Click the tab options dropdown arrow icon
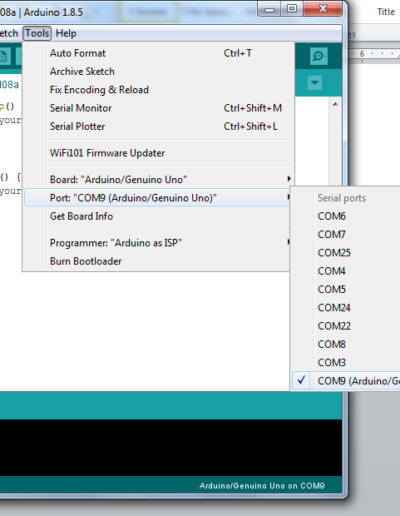Viewport: 400px width, 516px height. pyautogui.click(x=314, y=83)
